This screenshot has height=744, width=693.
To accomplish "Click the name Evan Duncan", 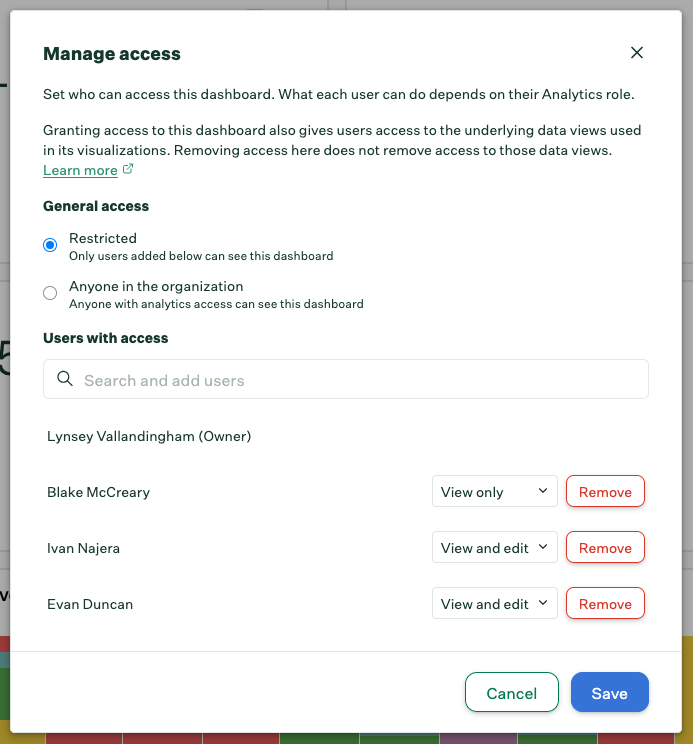I will pos(90,604).
